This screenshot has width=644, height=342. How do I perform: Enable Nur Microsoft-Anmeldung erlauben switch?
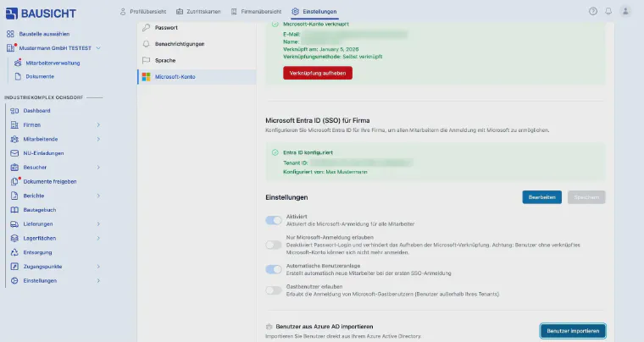[x=274, y=245]
